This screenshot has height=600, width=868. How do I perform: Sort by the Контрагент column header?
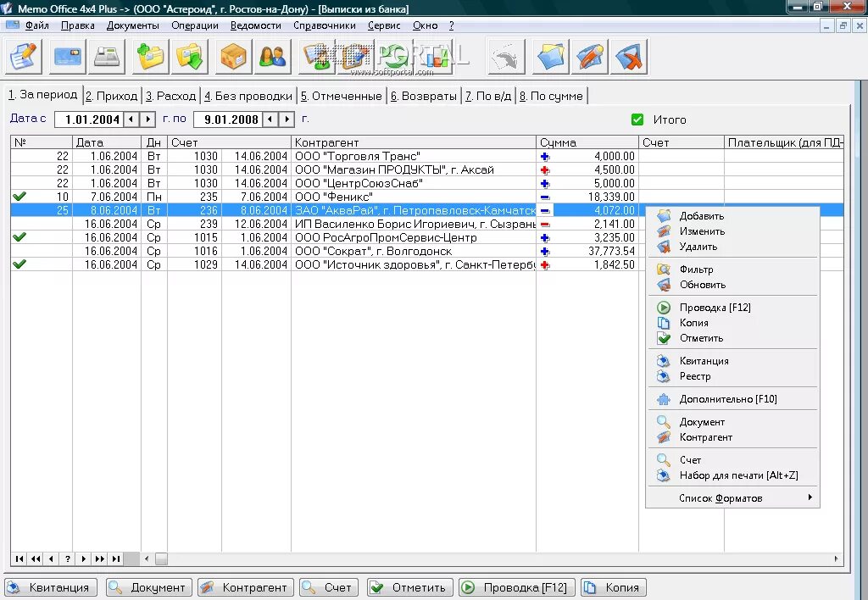click(x=413, y=142)
